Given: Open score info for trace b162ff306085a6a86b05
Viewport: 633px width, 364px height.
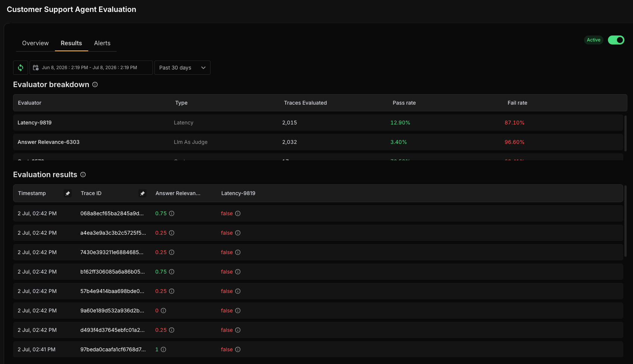Looking at the screenshot, I should pos(172,272).
